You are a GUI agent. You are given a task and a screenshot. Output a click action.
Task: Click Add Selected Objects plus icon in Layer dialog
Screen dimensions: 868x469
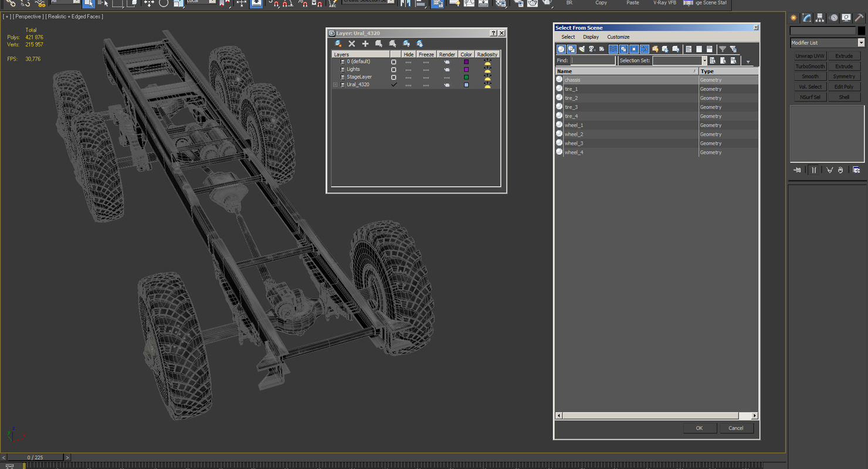[x=365, y=43]
